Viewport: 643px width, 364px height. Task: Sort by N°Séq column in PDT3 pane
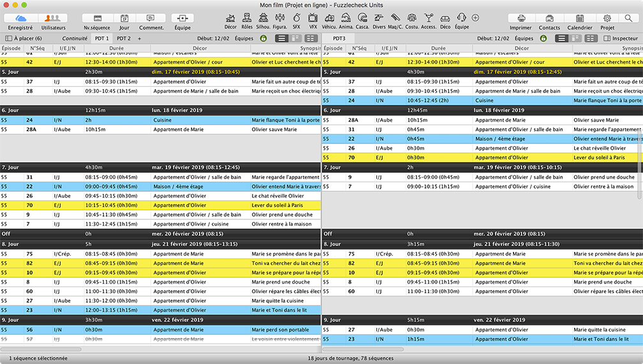(x=358, y=48)
